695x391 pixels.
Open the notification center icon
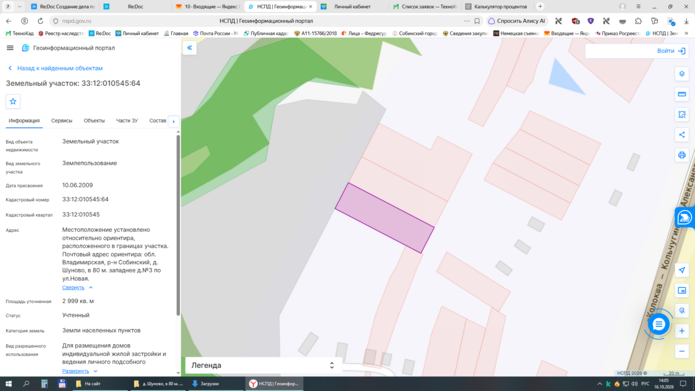[683, 384]
